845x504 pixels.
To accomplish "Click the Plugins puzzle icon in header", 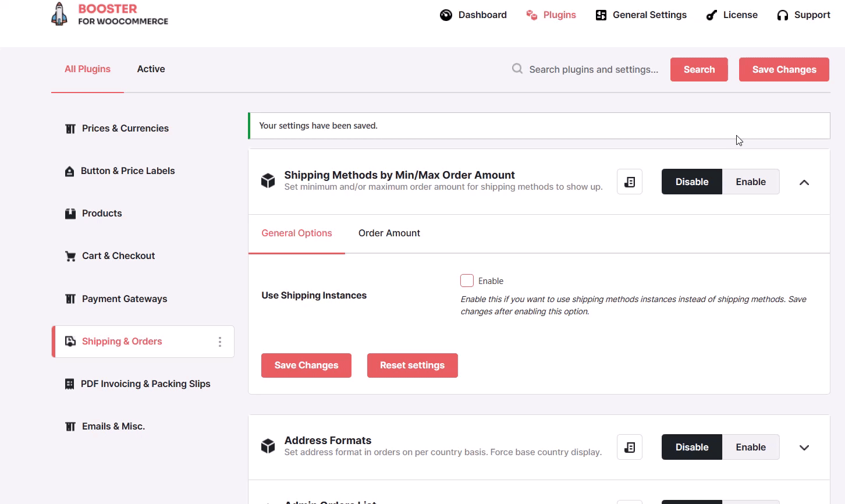I will pyautogui.click(x=531, y=15).
